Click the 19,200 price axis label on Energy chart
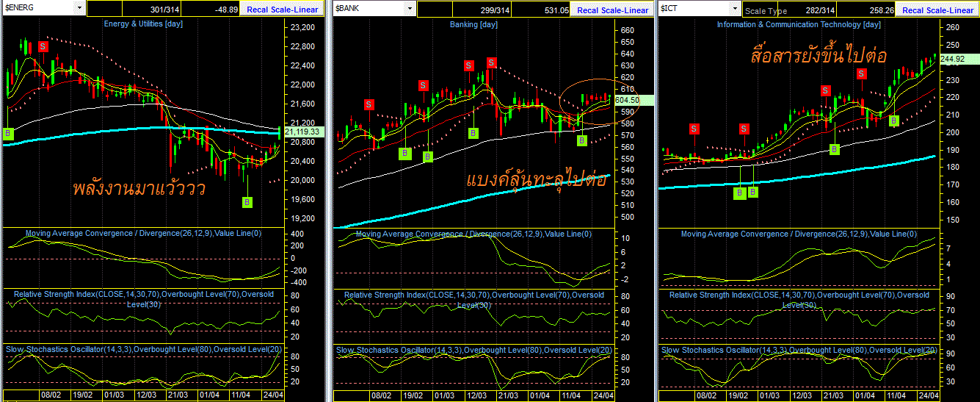The image size is (980, 402). [x=302, y=219]
